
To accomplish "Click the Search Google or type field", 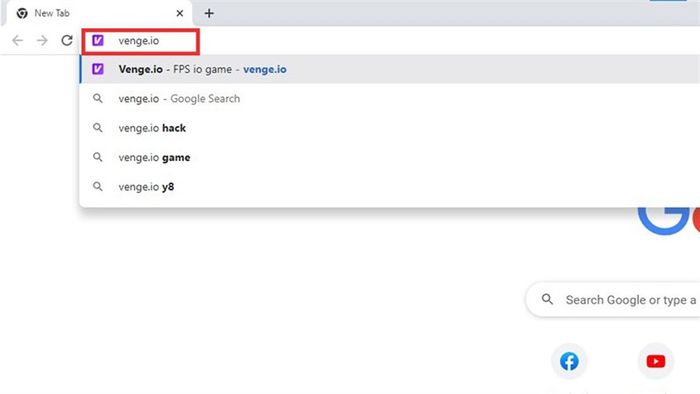I will 613,300.
